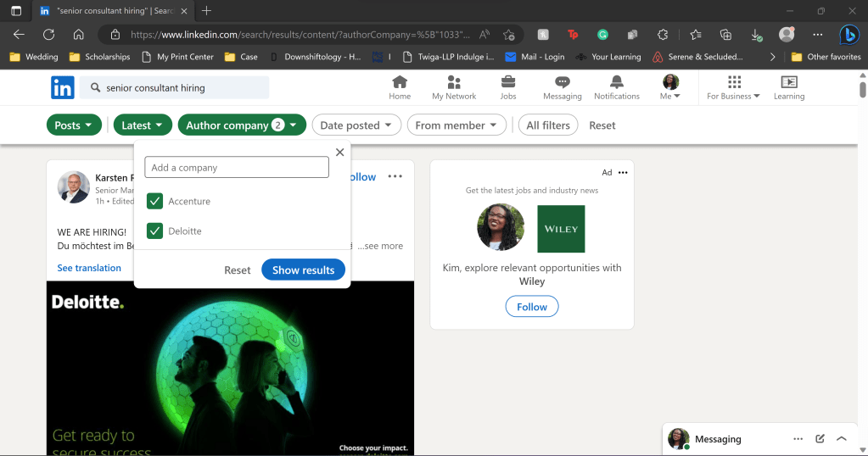Type in Add a company field
Image resolution: width=868 pixels, height=456 pixels.
pos(237,168)
